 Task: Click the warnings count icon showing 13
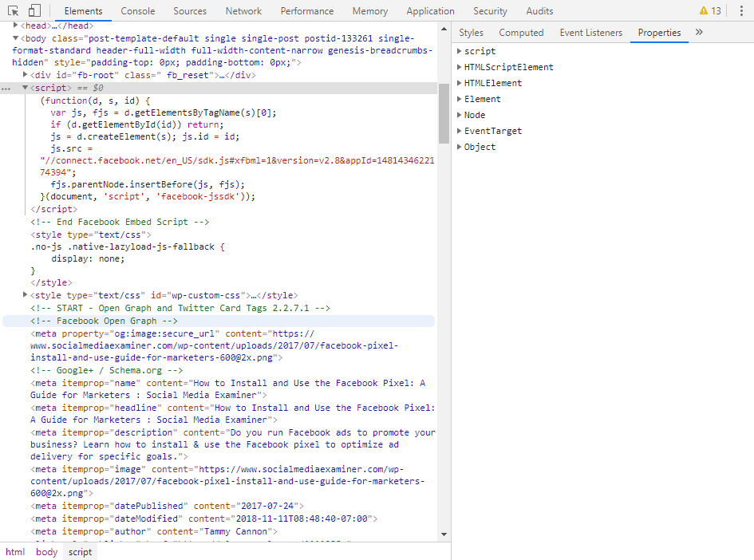click(709, 10)
